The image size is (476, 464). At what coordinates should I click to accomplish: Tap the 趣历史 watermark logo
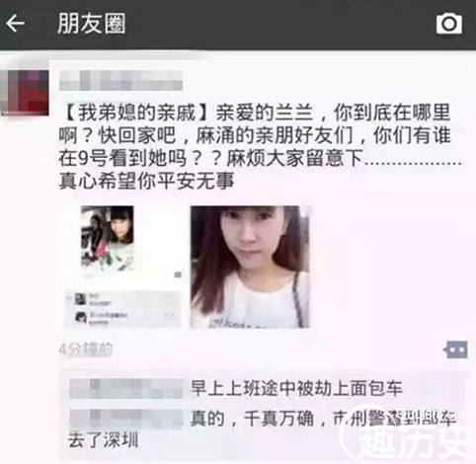pyautogui.click(x=408, y=434)
